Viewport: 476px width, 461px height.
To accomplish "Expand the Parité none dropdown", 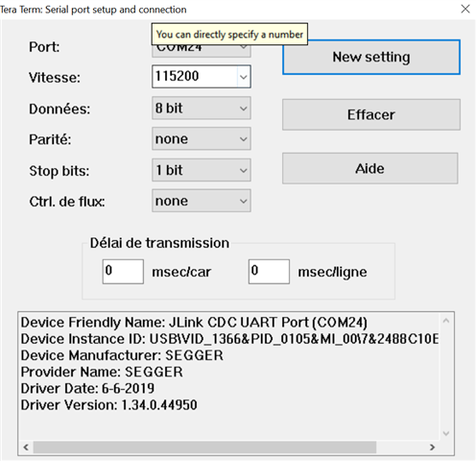I will 202,139.
